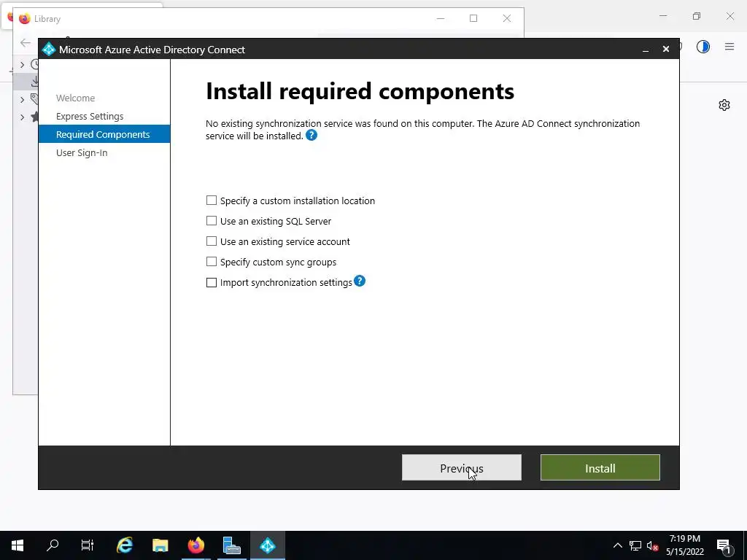Close the Library window
The width and height of the screenshot is (747, 560).
506,18
